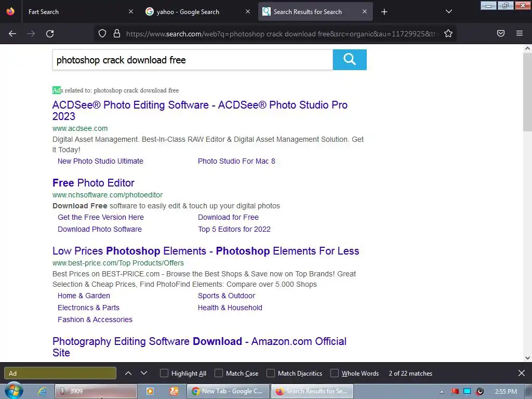Click New Photo Studio Ultimate sublink
The width and height of the screenshot is (532, 399).
pyautogui.click(x=100, y=161)
